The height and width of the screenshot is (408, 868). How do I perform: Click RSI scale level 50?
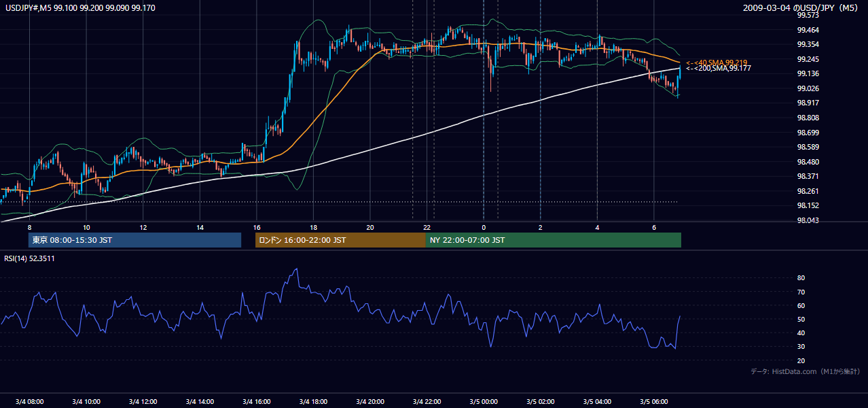coord(801,319)
